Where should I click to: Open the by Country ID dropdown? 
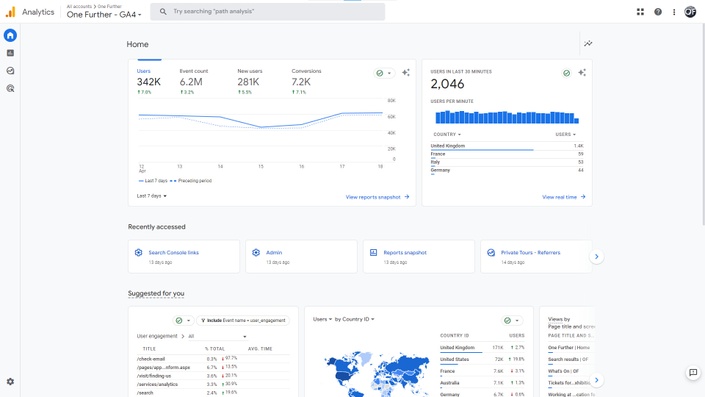354,319
